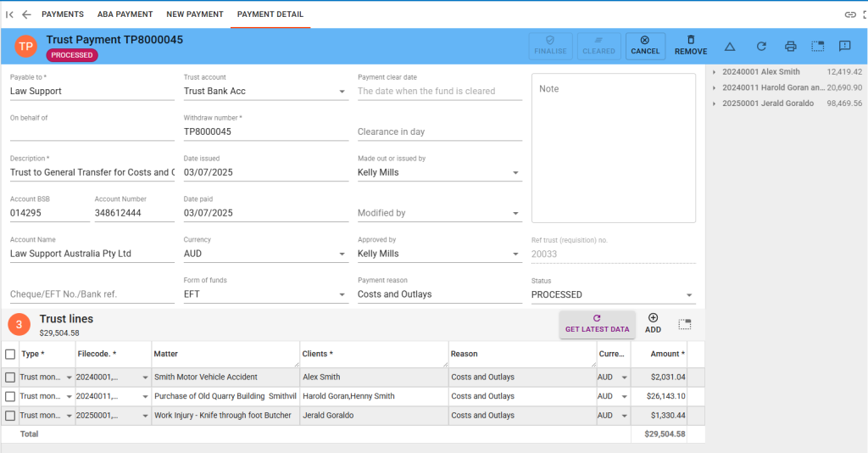868x453 pixels.
Task: Open the Status dropdown showing PROCESSED
Action: click(688, 295)
